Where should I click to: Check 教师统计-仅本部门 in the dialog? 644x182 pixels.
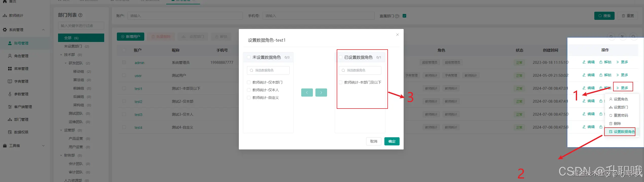249,82
